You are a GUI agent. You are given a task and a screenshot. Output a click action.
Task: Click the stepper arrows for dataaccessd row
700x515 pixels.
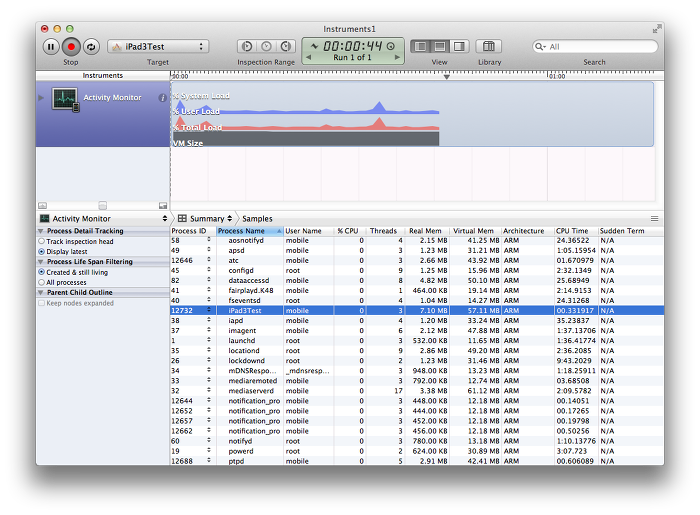208,280
